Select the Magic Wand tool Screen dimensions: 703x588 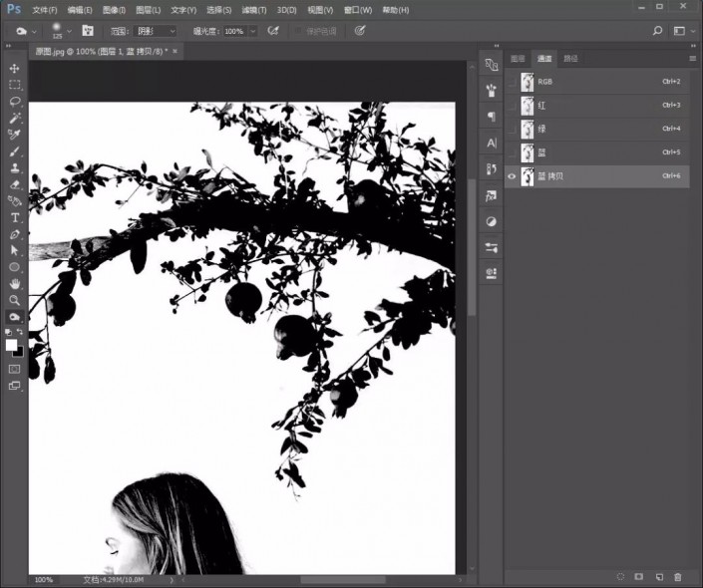[15, 118]
